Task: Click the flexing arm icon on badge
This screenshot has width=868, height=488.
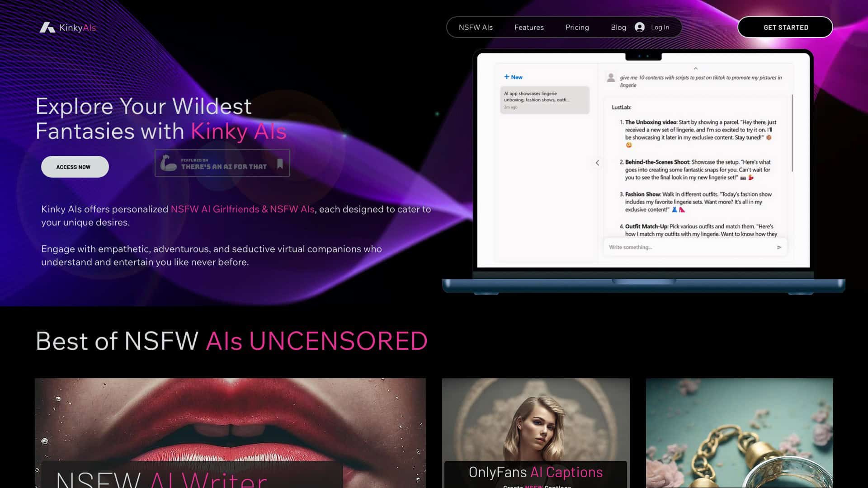Action: pos(168,163)
